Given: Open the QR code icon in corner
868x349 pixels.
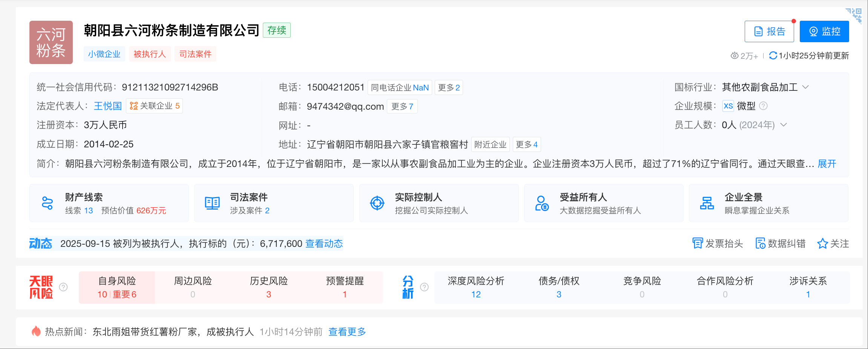Looking at the screenshot, I should [x=854, y=15].
